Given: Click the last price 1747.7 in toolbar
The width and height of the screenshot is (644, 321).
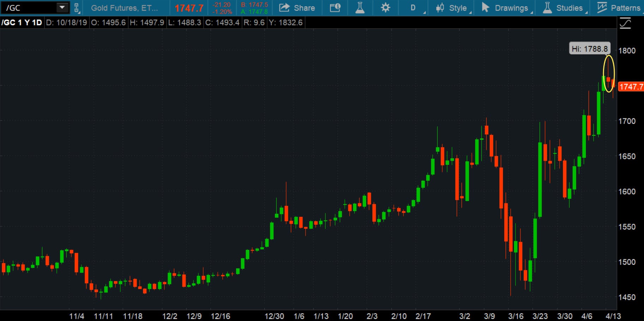Looking at the screenshot, I should click(x=189, y=8).
